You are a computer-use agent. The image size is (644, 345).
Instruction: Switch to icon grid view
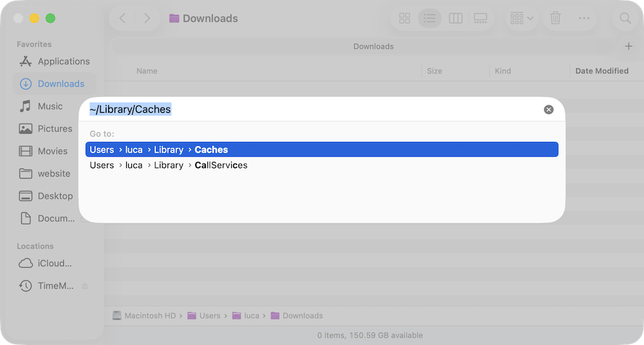[x=404, y=19]
